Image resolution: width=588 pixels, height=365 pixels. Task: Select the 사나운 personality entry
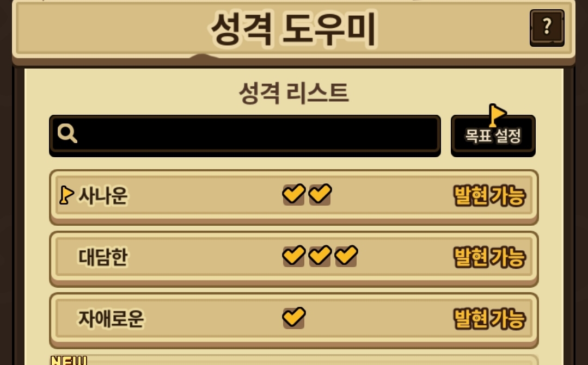point(293,197)
